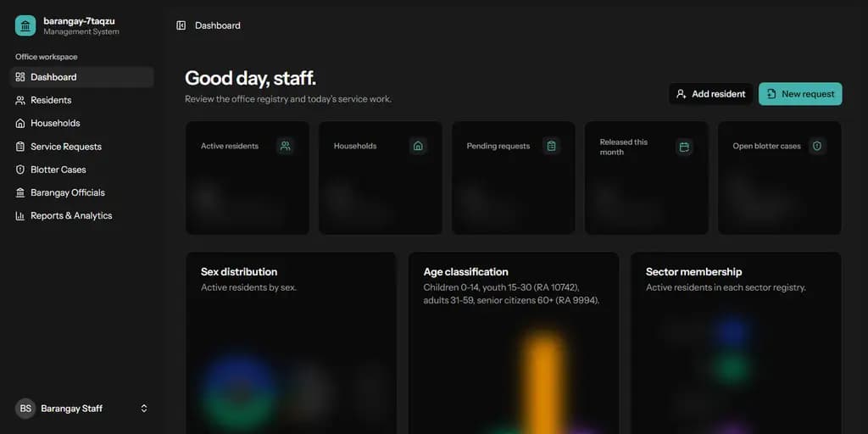Click the Blotter Cases shield icon

pyautogui.click(x=20, y=170)
